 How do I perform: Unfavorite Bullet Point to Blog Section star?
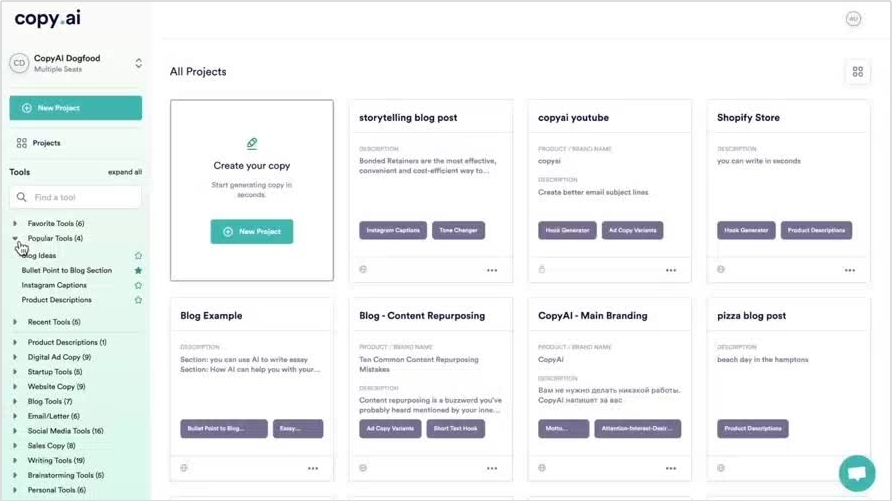(138, 271)
